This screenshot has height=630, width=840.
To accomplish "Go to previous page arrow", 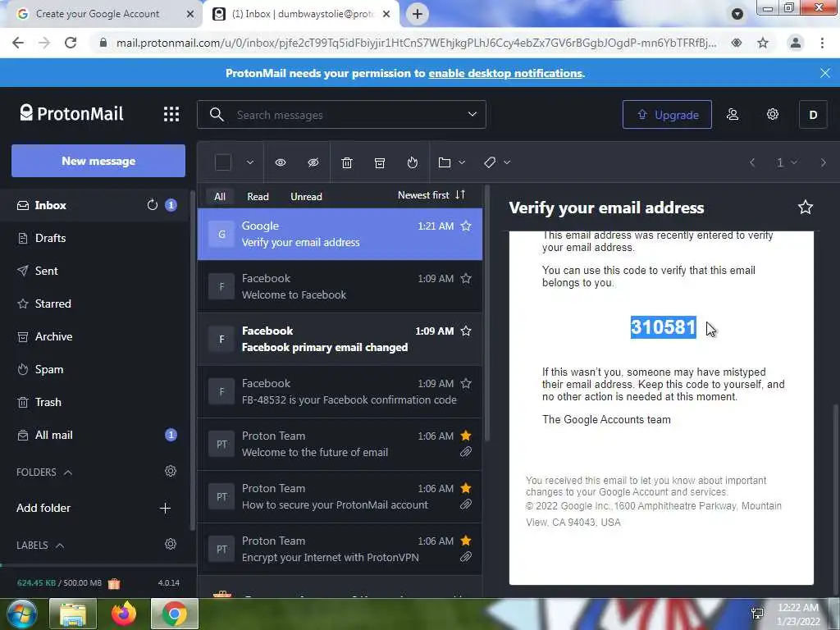I will (752, 162).
